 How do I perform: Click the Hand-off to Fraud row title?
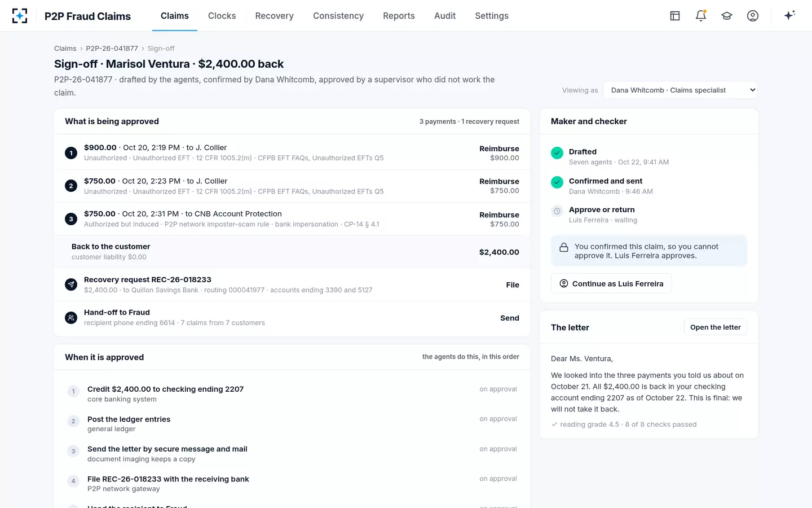117,312
